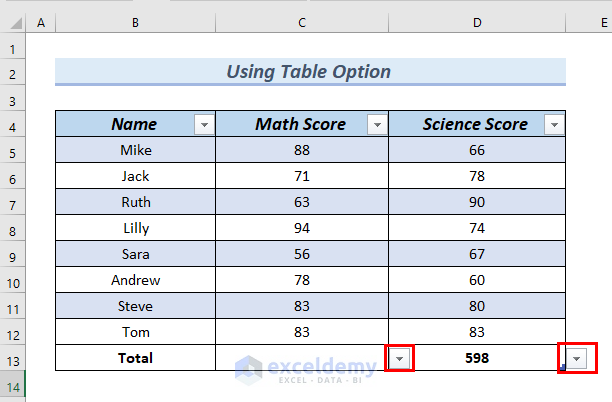Select row 13 header
Screen dimensions: 612x402
[13, 358]
